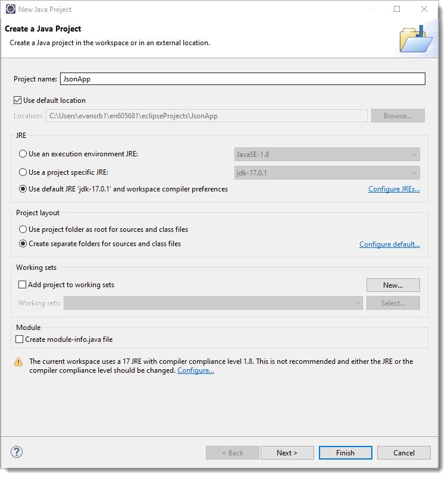Click into the Project name text field
Screen dimensions: 448x478
point(243,79)
